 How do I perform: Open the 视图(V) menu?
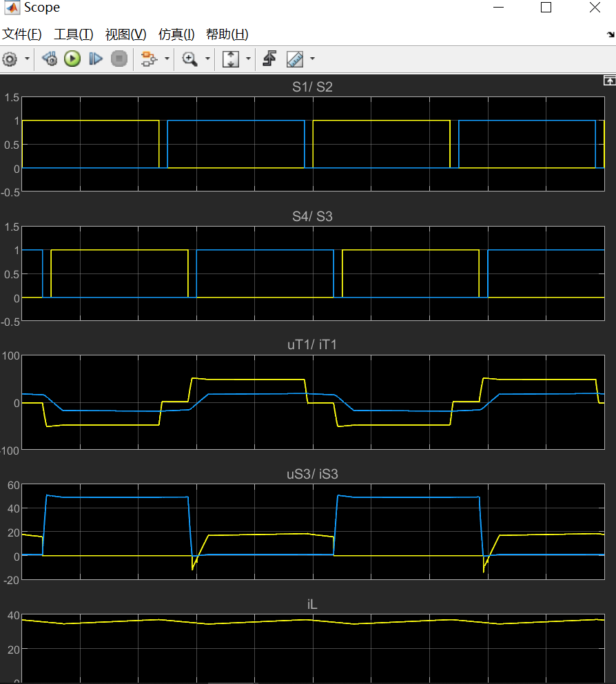[x=125, y=34]
